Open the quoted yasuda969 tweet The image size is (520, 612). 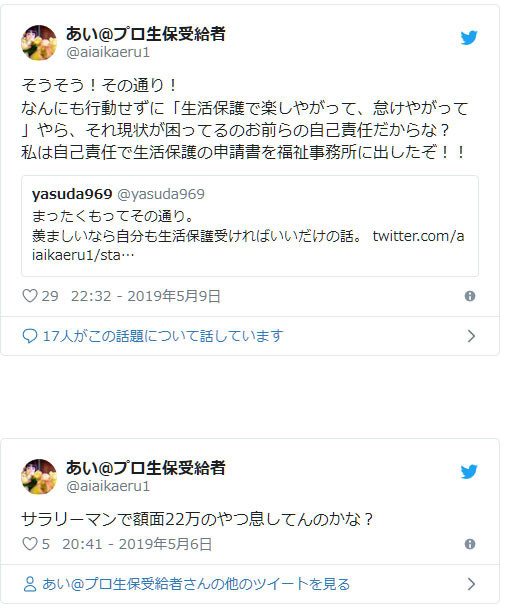pos(250,226)
